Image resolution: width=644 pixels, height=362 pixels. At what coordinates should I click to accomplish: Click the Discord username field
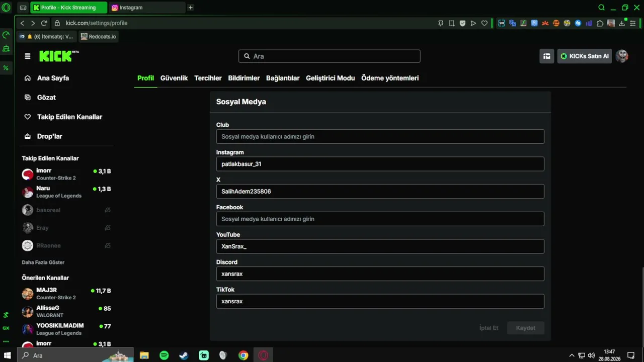point(380,274)
